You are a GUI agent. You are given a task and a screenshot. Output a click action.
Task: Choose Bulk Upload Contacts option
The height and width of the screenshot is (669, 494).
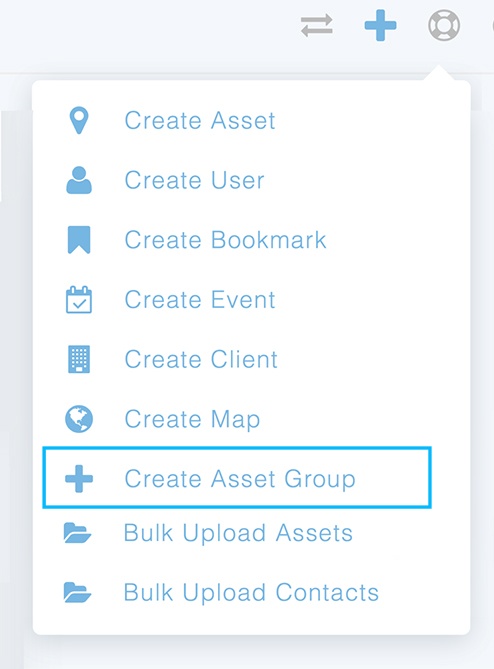point(251,593)
